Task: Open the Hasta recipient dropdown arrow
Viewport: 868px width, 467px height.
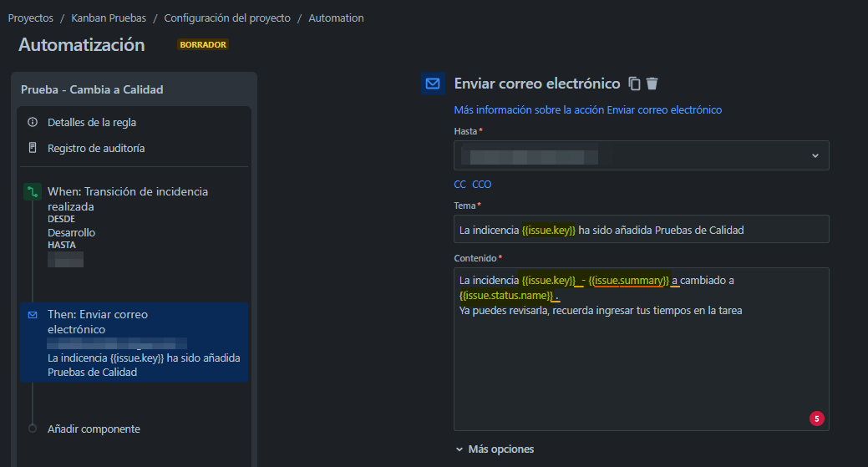Action: point(815,155)
